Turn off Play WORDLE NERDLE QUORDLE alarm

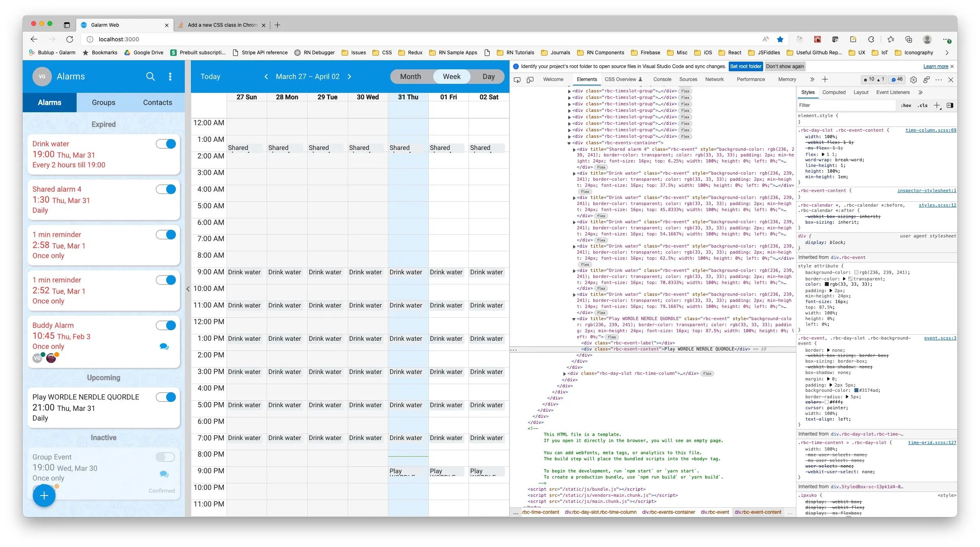[x=166, y=397]
